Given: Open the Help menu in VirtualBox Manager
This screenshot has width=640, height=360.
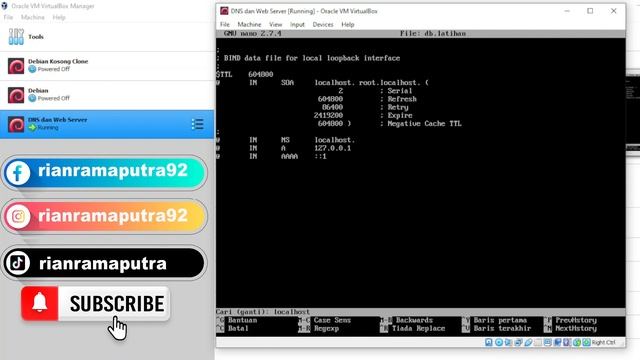Looking at the screenshot, I should tap(59, 17).
